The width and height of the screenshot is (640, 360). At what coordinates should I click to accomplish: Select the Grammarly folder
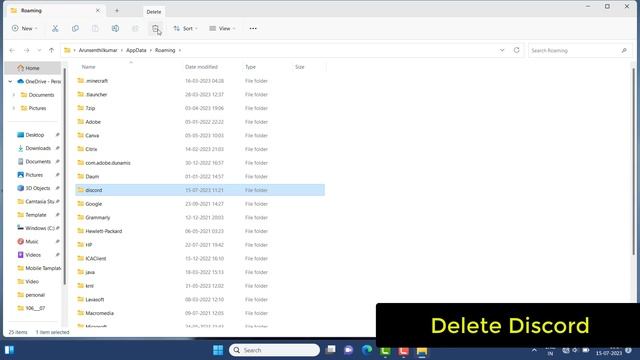coord(98,218)
